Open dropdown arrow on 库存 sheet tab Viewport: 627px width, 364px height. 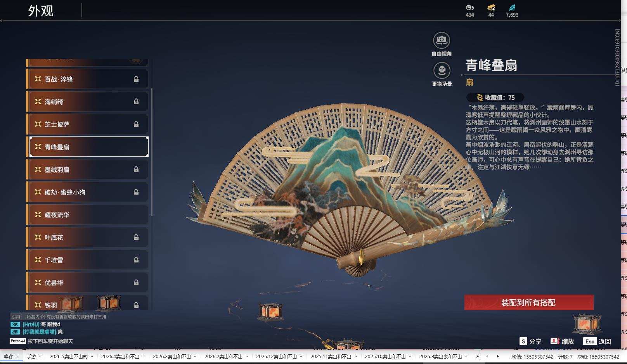[x=17, y=357]
